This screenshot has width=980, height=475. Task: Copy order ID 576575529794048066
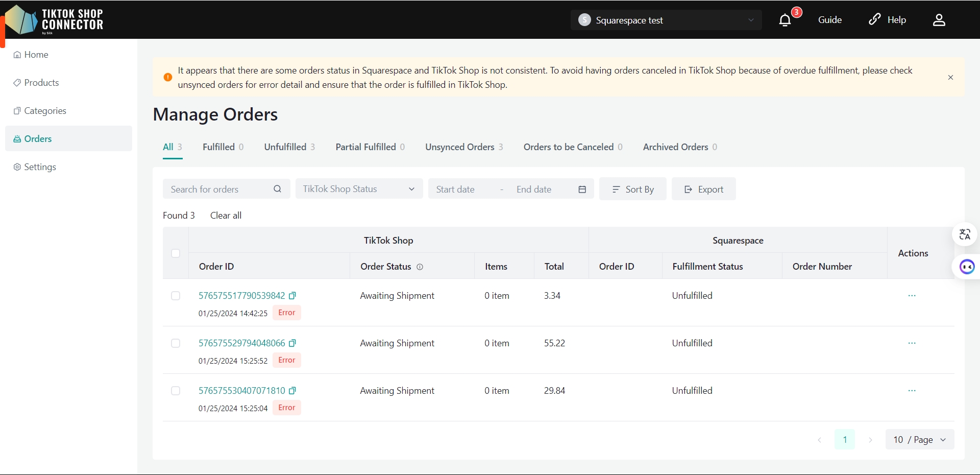(292, 343)
